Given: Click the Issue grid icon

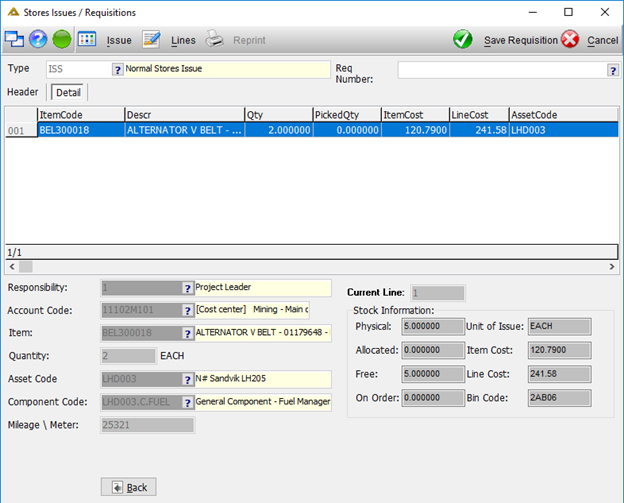Looking at the screenshot, I should pos(87,39).
